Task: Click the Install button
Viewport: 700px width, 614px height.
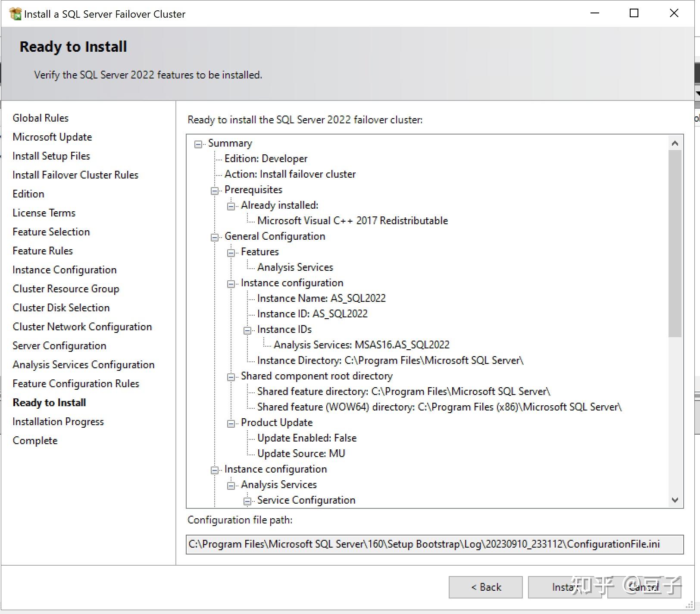Action: click(x=565, y=587)
